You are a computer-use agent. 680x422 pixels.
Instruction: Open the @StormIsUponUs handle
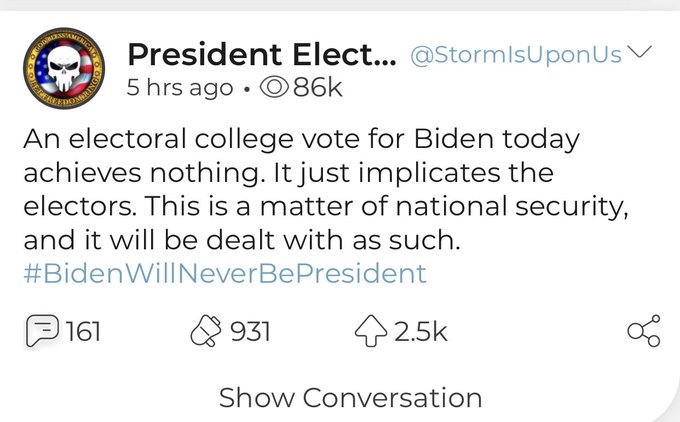(x=516, y=55)
